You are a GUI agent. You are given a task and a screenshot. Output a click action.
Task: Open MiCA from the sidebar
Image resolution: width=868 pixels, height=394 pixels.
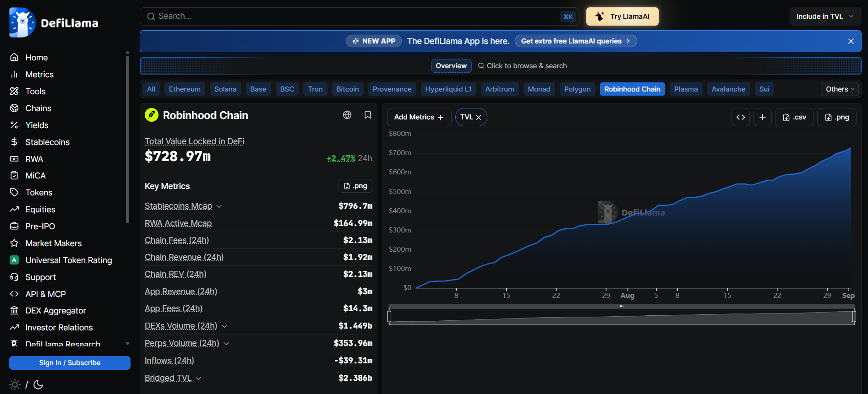[35, 176]
